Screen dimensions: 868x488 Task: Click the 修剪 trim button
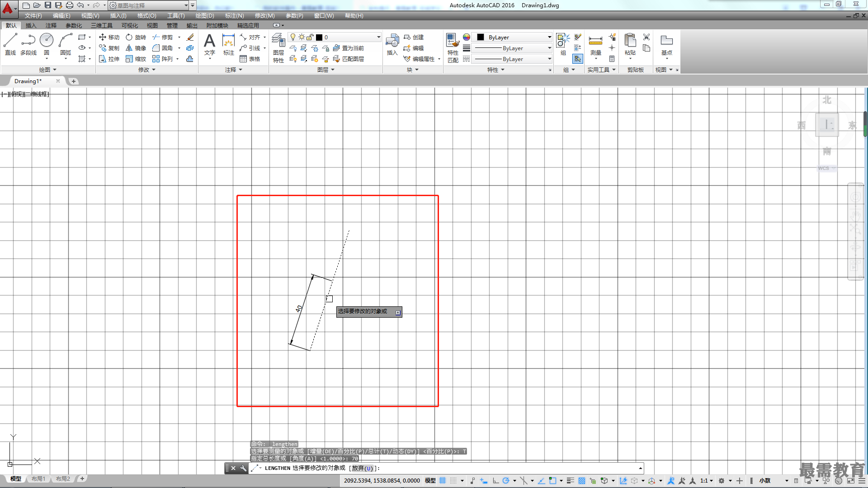pyautogui.click(x=163, y=37)
